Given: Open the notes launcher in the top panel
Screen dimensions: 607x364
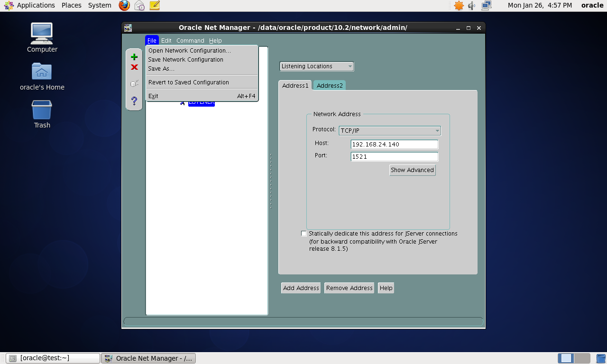Looking at the screenshot, I should click(155, 5).
